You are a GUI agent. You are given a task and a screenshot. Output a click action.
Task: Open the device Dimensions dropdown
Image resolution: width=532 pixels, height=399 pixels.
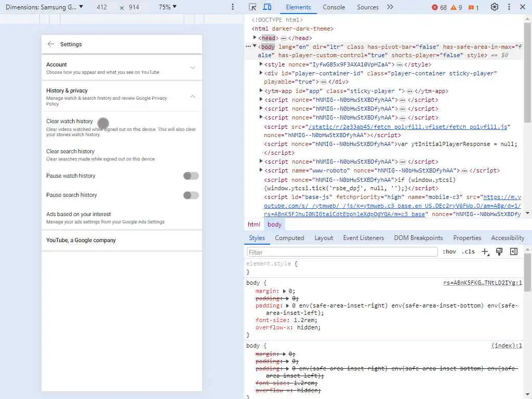pos(44,7)
